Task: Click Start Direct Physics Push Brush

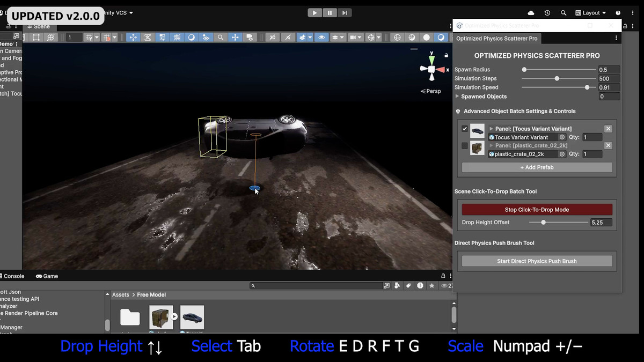Action: tap(537, 261)
